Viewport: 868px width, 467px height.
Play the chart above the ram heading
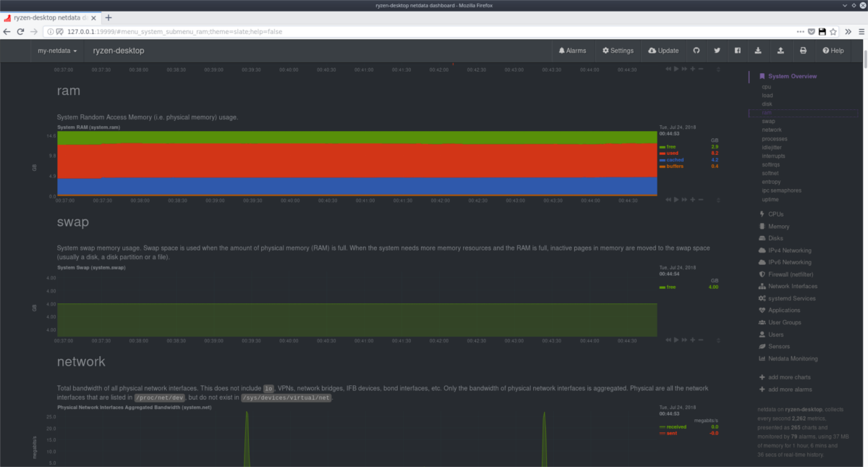677,69
